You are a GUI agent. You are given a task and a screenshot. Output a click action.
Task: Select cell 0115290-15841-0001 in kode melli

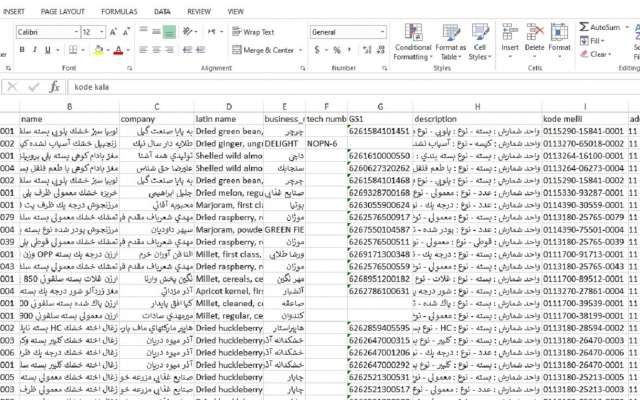(x=585, y=131)
